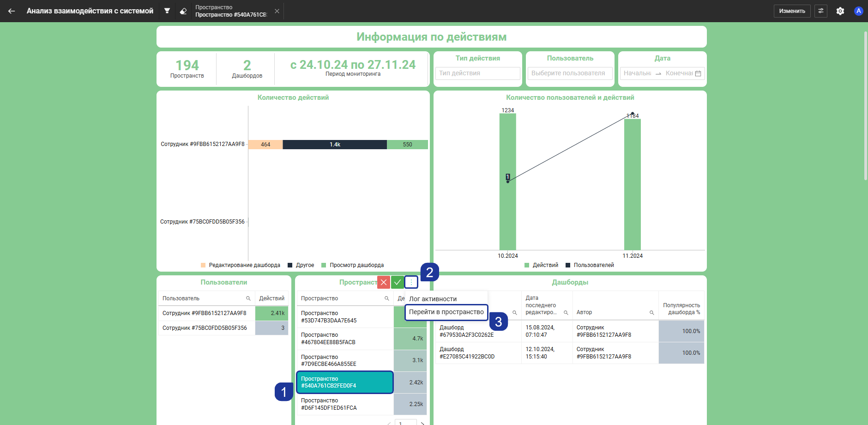
Task: Open the calendar icon in the date filter
Action: (698, 73)
